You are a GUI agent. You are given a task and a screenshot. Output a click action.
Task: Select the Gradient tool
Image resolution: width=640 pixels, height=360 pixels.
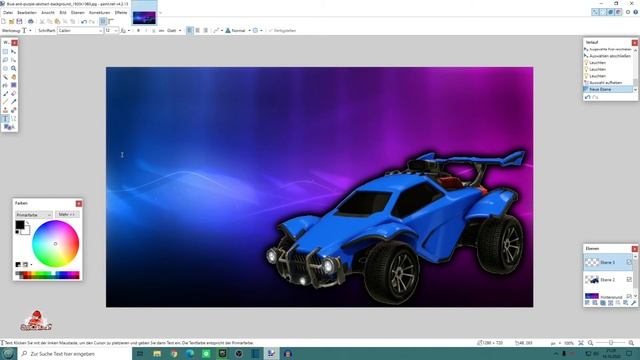point(13,85)
